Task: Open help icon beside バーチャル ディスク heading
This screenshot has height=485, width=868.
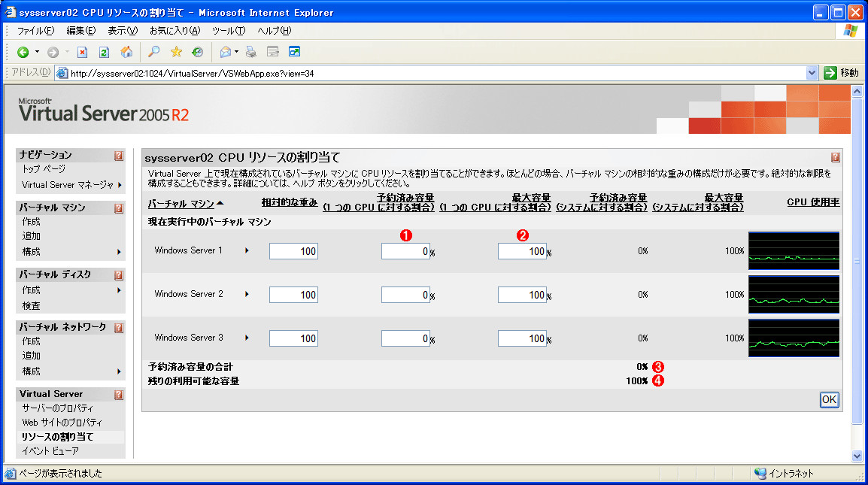Action: coord(118,275)
